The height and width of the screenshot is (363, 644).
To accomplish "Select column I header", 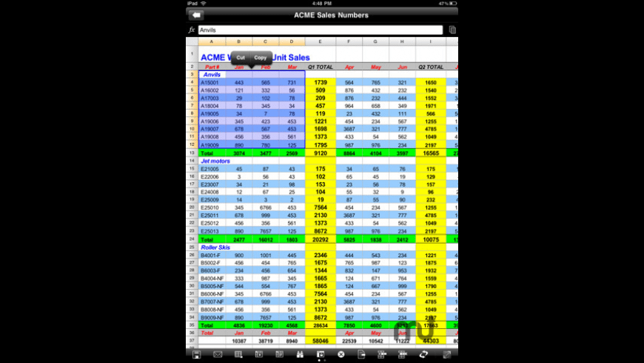I will tap(430, 41).
